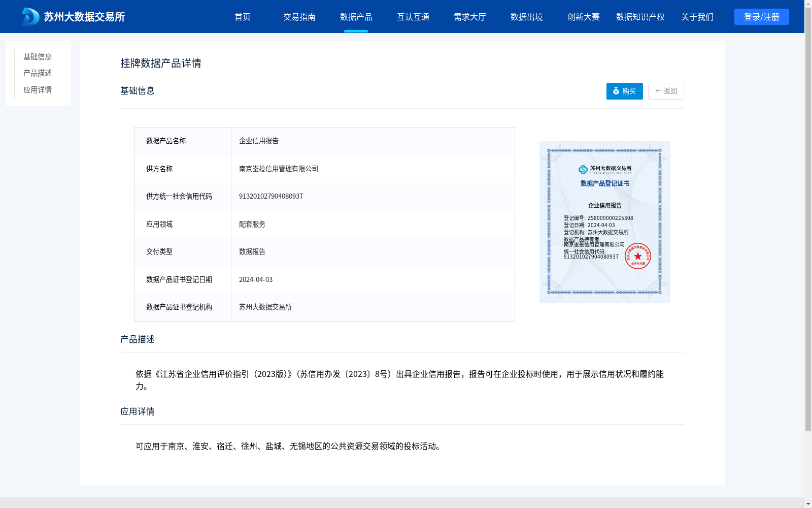Open the 数据产品登记证书 certificate thumbnail

[x=605, y=221]
